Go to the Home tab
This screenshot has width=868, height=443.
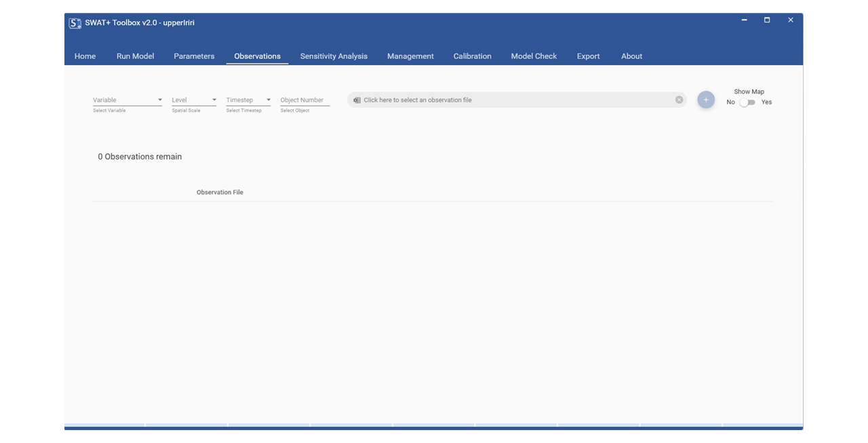pyautogui.click(x=85, y=56)
